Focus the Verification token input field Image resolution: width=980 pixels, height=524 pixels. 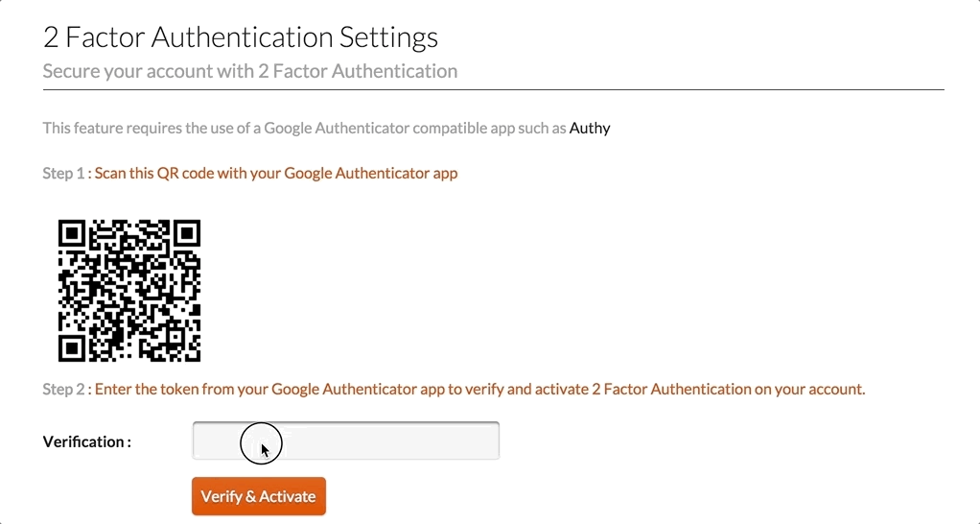click(x=345, y=441)
